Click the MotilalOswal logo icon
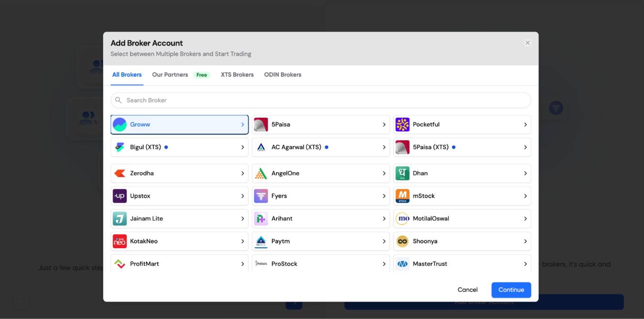644x319 pixels. pyautogui.click(x=402, y=219)
